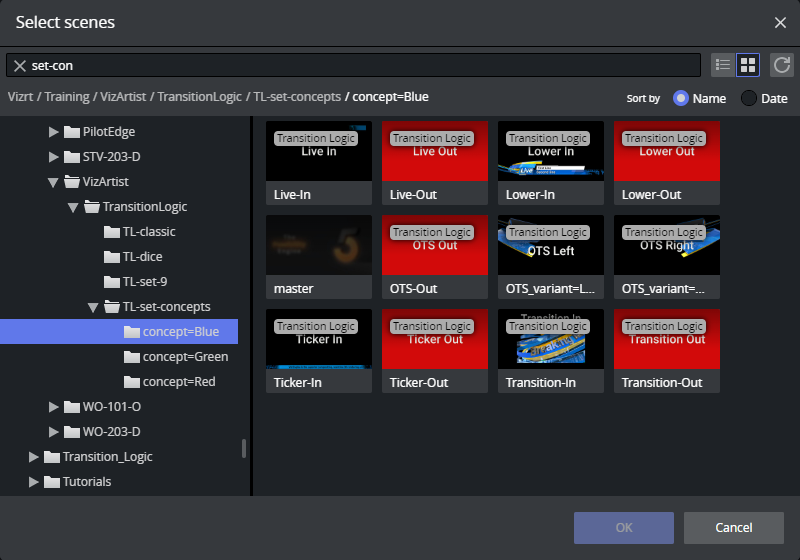The height and width of the screenshot is (560, 800).
Task: Collapse the VizArtist folder
Action: point(54,182)
